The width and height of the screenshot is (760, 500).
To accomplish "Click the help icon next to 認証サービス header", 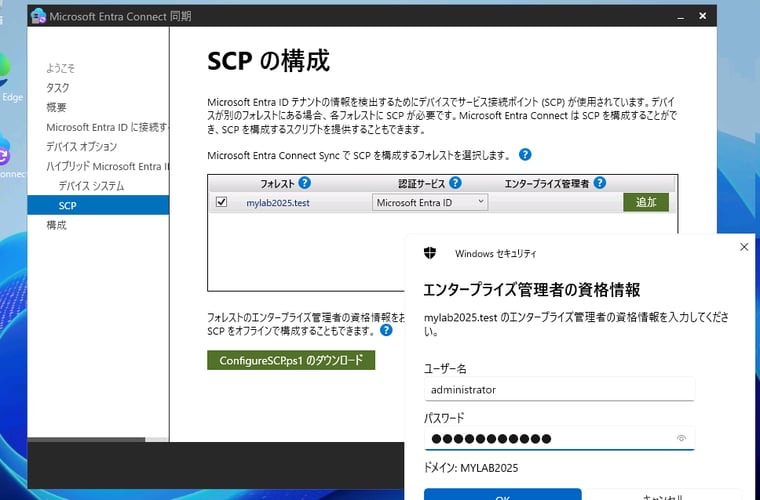I will point(455,183).
